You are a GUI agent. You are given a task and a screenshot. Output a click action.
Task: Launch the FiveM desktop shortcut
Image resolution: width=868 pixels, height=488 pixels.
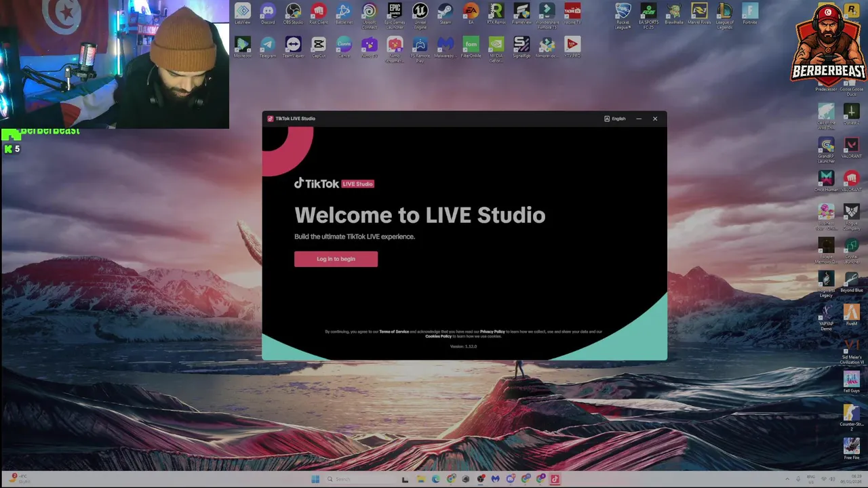pos(851,315)
